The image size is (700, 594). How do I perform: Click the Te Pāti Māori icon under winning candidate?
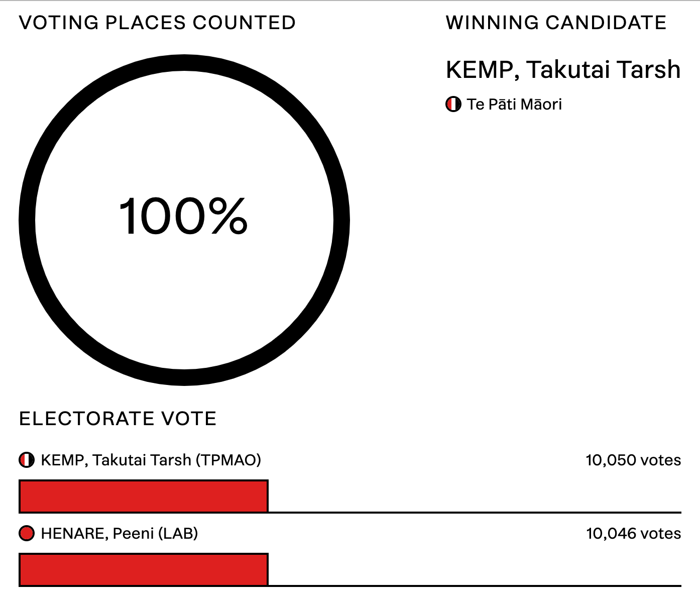[453, 105]
